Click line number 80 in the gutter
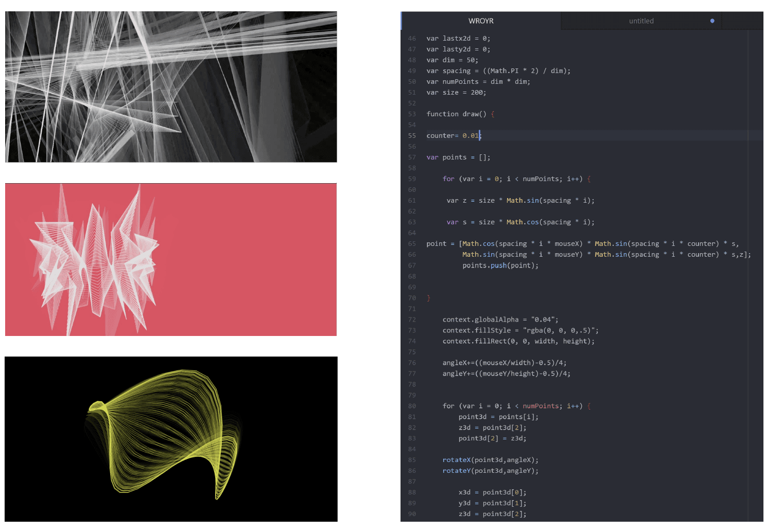This screenshot has width=765, height=532. point(412,406)
